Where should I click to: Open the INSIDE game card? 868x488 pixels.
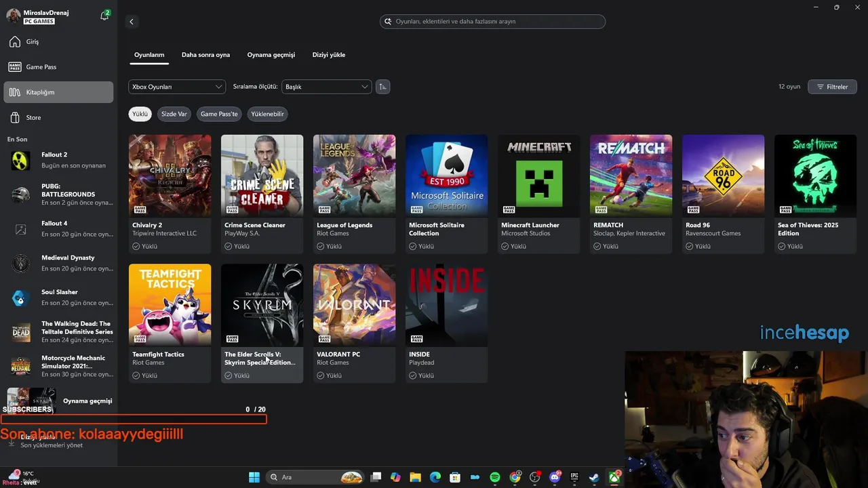446,323
